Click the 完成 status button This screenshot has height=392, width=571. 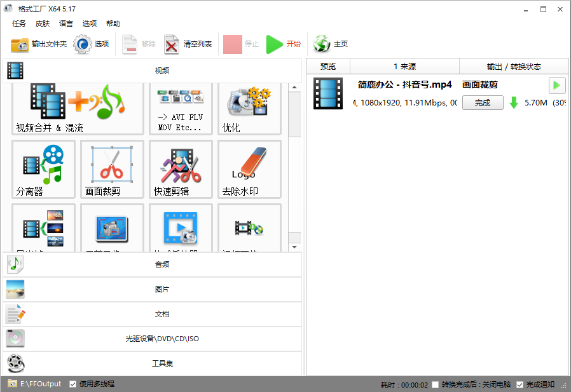pos(483,103)
